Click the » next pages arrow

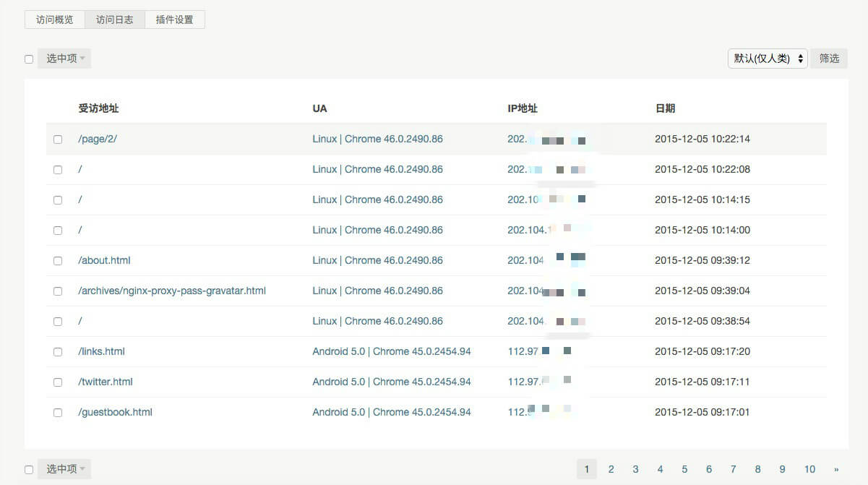click(836, 469)
